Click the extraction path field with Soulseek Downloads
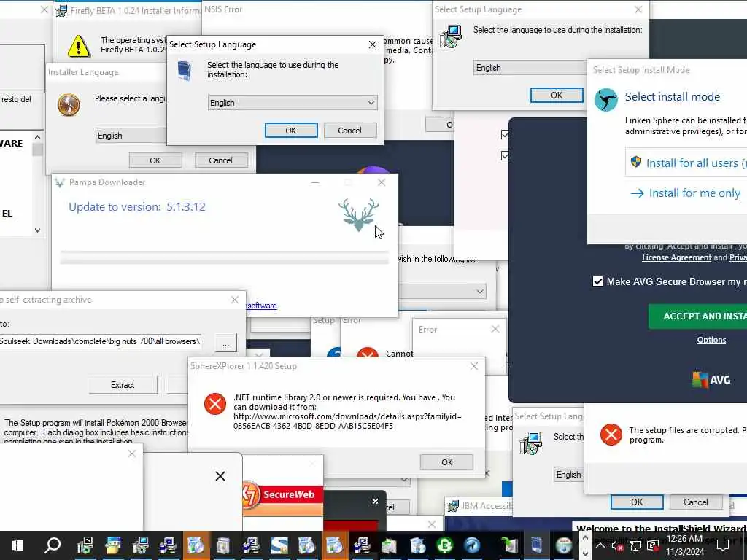 click(100, 341)
